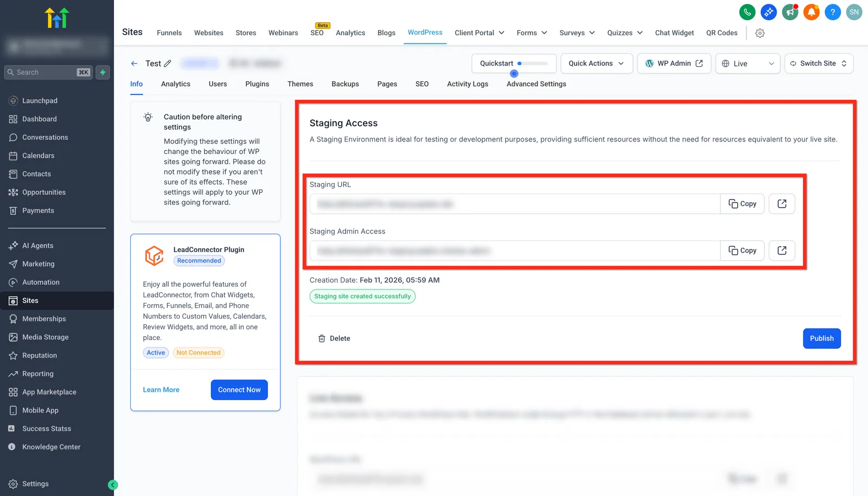Click the sidebar Search field

(48, 72)
